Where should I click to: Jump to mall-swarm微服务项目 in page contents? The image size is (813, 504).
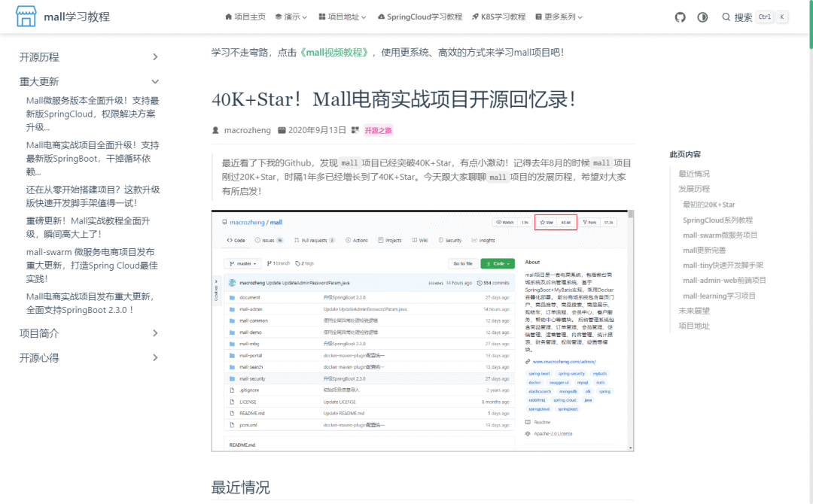720,235
